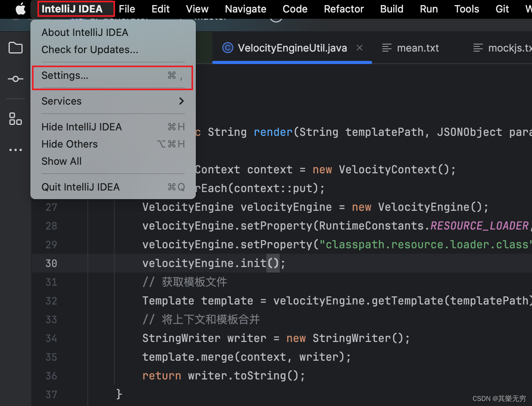Click line number 28 in gutter
This screenshot has height=406, width=532.
(51, 226)
